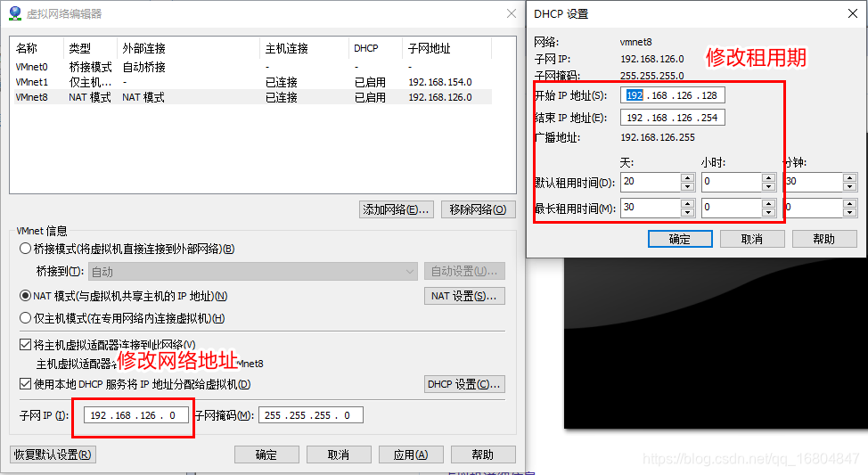Click 取消 in network editor

[x=339, y=455]
